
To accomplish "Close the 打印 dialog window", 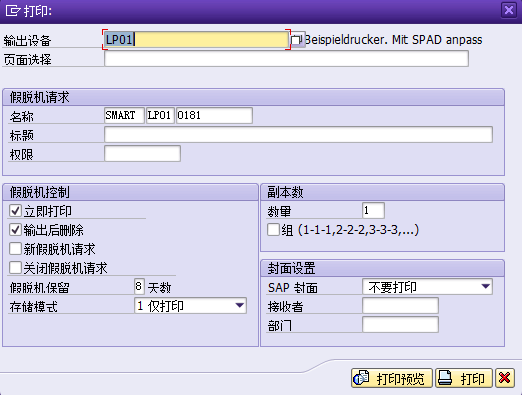I will (x=509, y=10).
